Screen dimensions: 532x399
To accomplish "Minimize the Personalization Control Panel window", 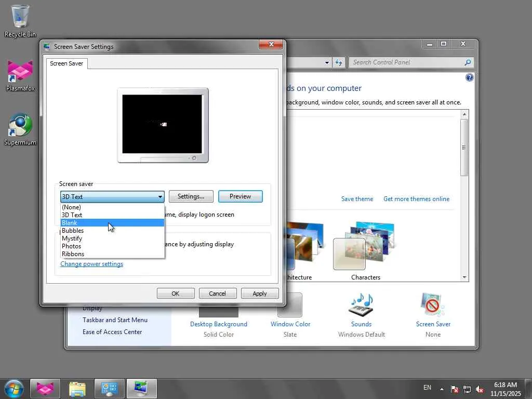I will [x=430, y=44].
